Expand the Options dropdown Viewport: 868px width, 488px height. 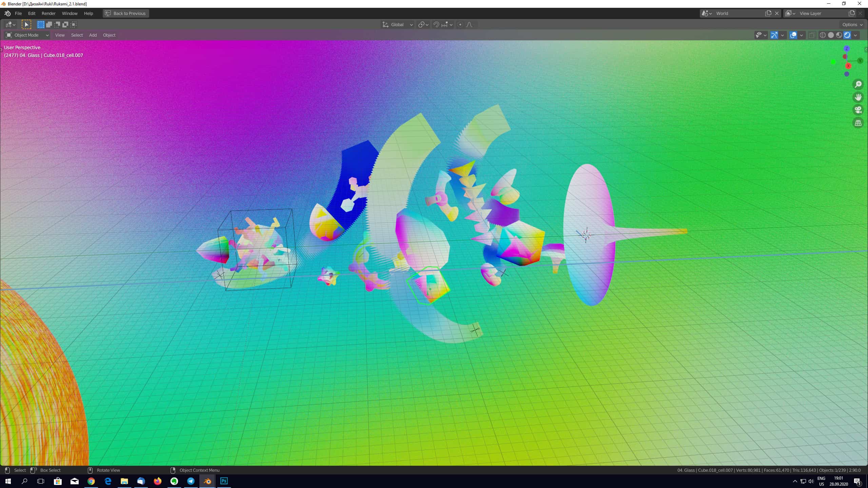coord(852,24)
